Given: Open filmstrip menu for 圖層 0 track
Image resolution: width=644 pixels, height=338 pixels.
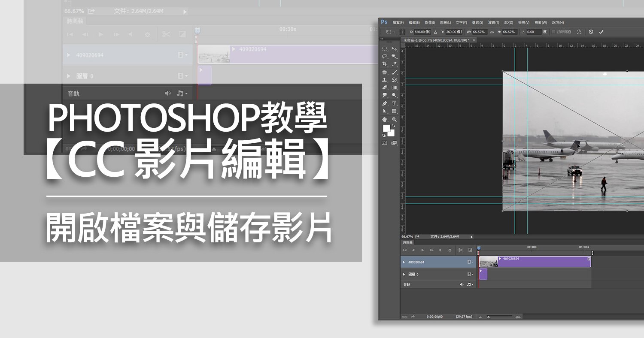Looking at the screenshot, I should (470, 274).
